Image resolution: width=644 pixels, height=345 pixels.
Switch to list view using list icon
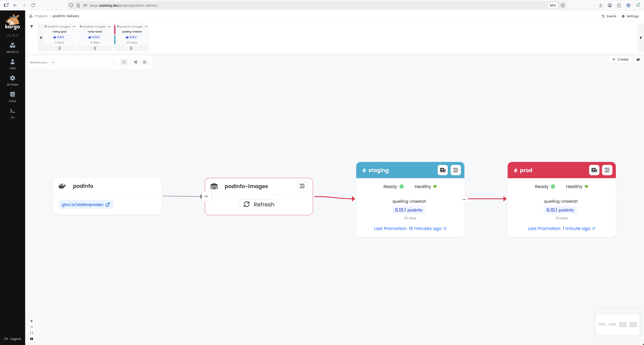pyautogui.click(x=145, y=62)
